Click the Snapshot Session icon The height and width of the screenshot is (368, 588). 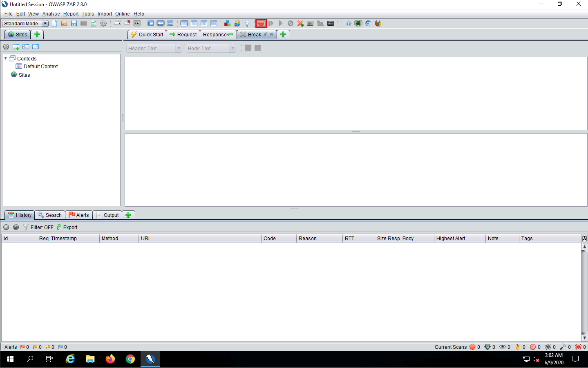[x=84, y=23]
